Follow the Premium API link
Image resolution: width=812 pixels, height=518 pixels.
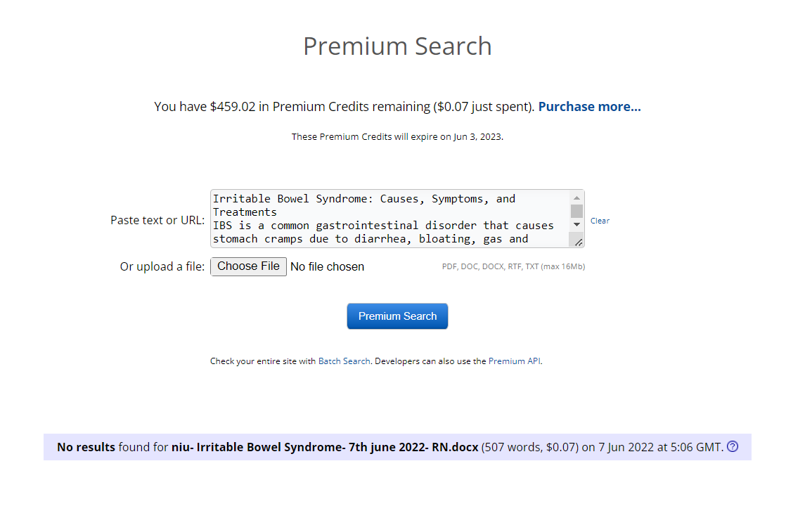[515, 361]
